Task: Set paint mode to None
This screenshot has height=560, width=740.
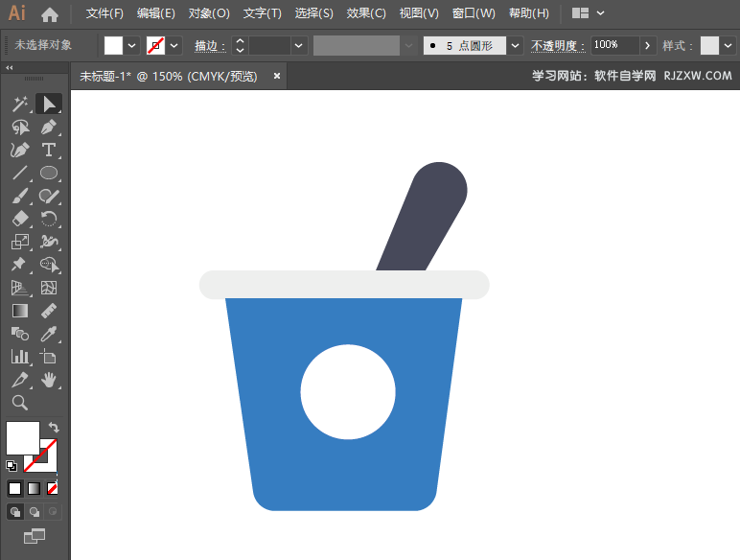Action: click(53, 488)
